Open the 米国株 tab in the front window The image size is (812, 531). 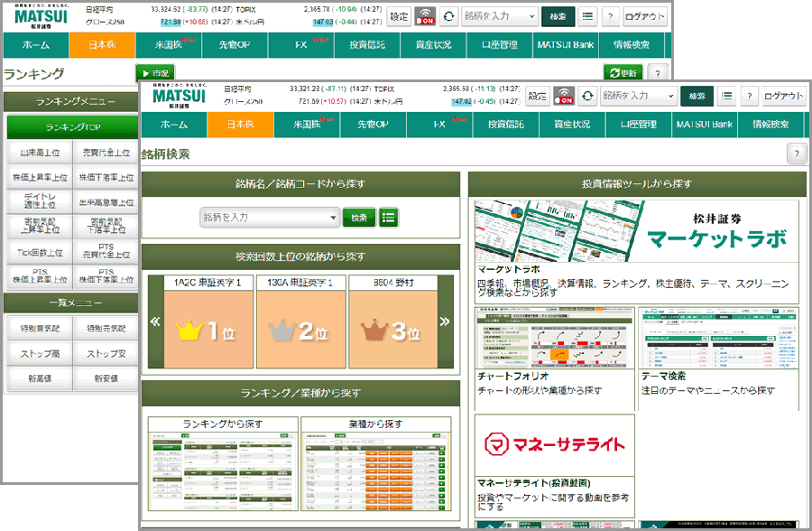coord(307,125)
